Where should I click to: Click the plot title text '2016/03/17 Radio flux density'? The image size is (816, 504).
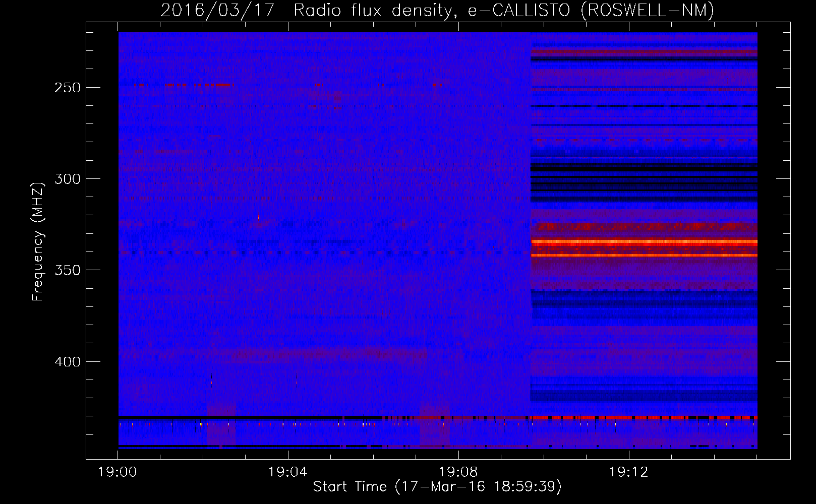pyautogui.click(x=306, y=11)
